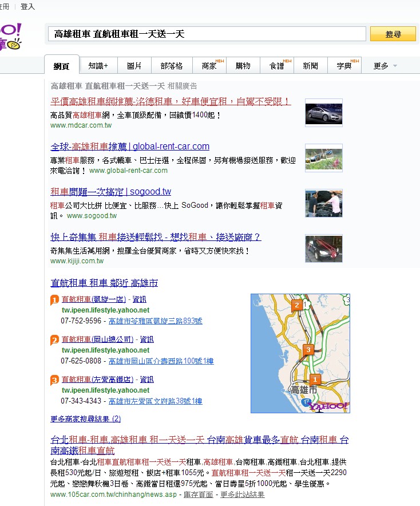Open the 登入 link at the top
Screen dimensions: 420x506
27,7
